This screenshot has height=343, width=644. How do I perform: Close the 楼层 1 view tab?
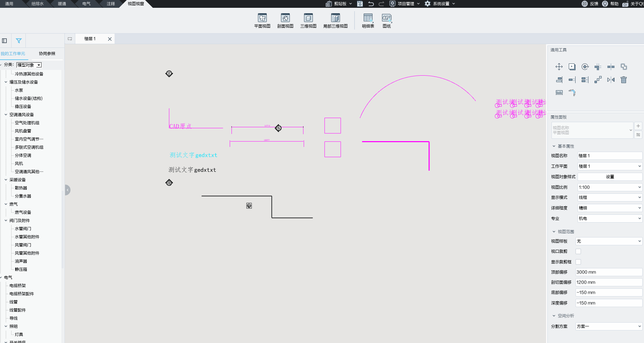[110, 39]
